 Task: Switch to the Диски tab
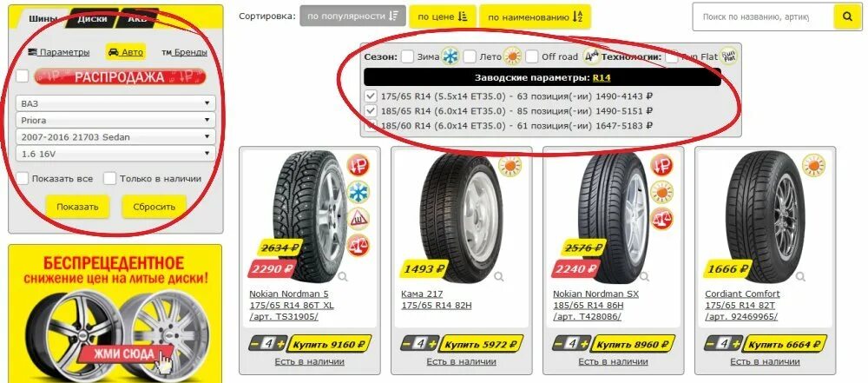93,18
